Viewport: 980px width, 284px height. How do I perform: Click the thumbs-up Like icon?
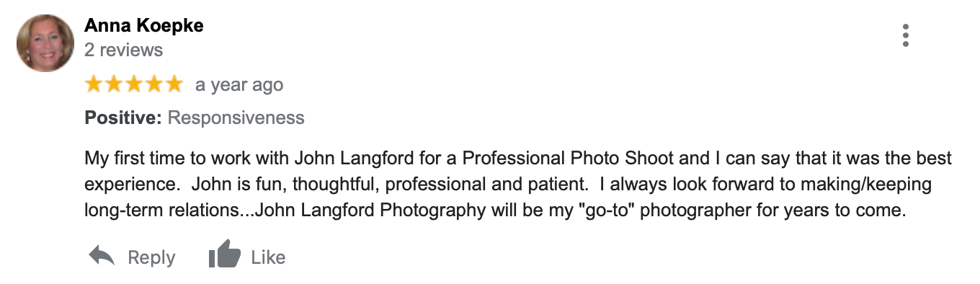(x=224, y=257)
